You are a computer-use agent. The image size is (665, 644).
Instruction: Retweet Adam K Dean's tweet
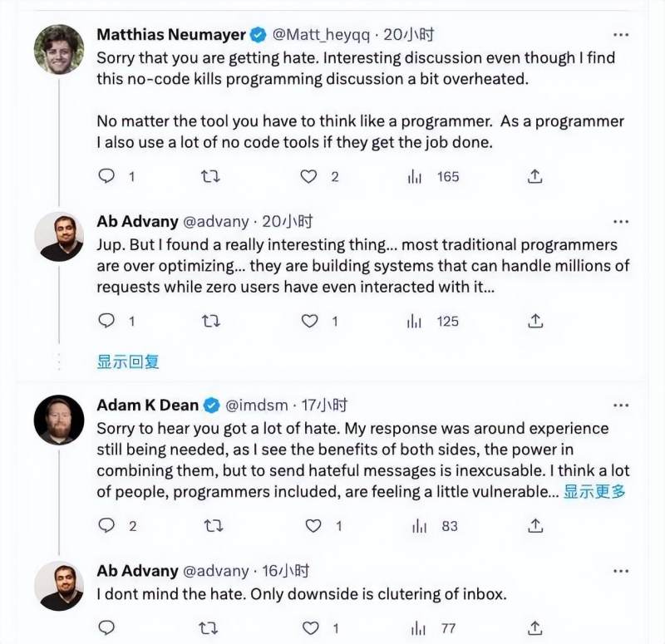tap(213, 525)
